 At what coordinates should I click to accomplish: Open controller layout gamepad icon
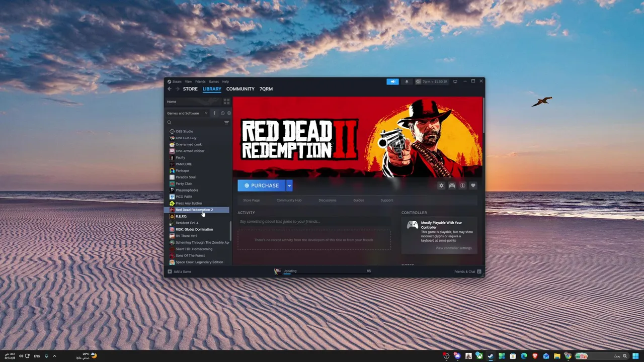pos(452,186)
